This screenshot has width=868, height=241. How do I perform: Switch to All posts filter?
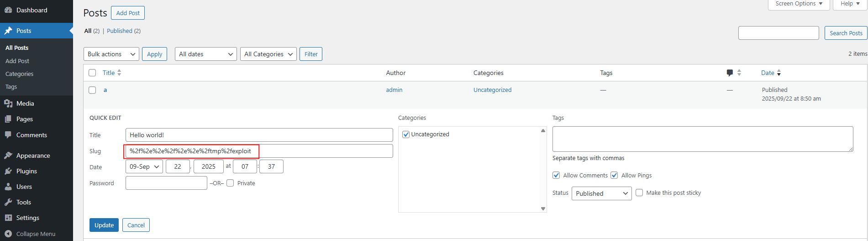88,31
